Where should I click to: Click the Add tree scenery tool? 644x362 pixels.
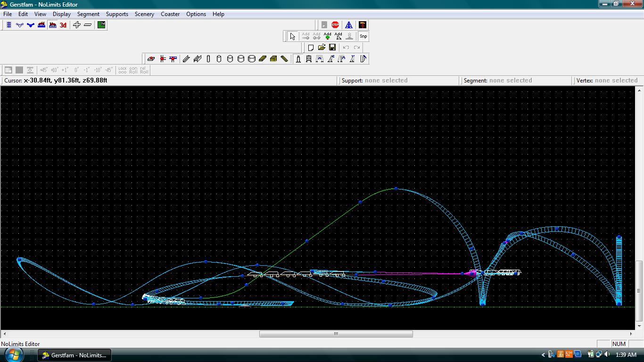point(327,36)
